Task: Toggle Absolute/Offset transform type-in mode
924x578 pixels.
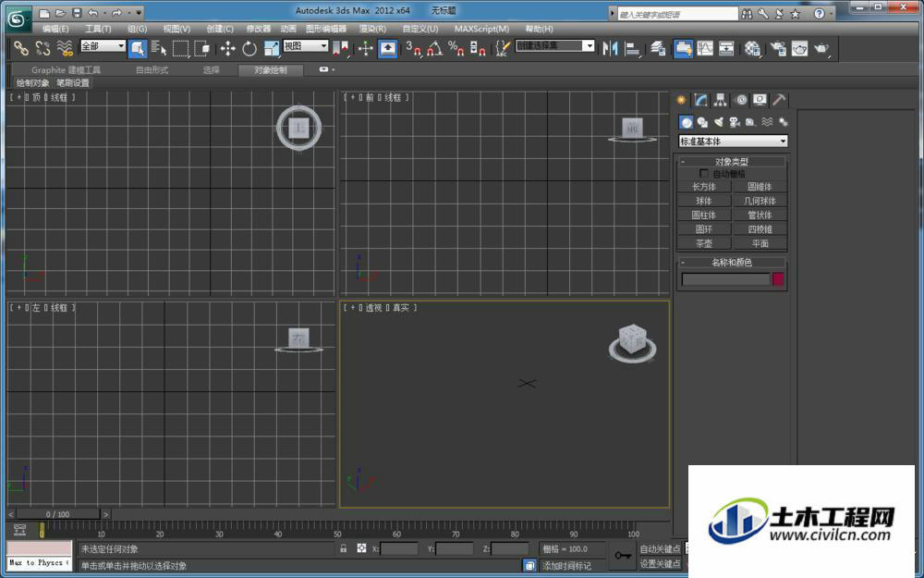Action: coord(361,548)
